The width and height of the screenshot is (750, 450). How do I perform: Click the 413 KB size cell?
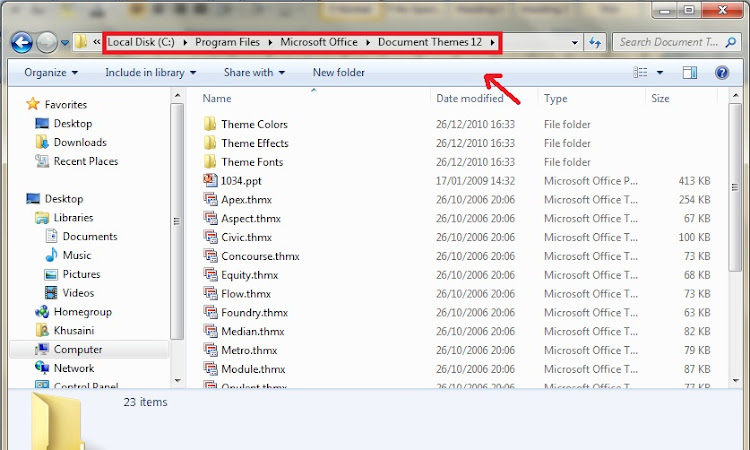(x=694, y=181)
